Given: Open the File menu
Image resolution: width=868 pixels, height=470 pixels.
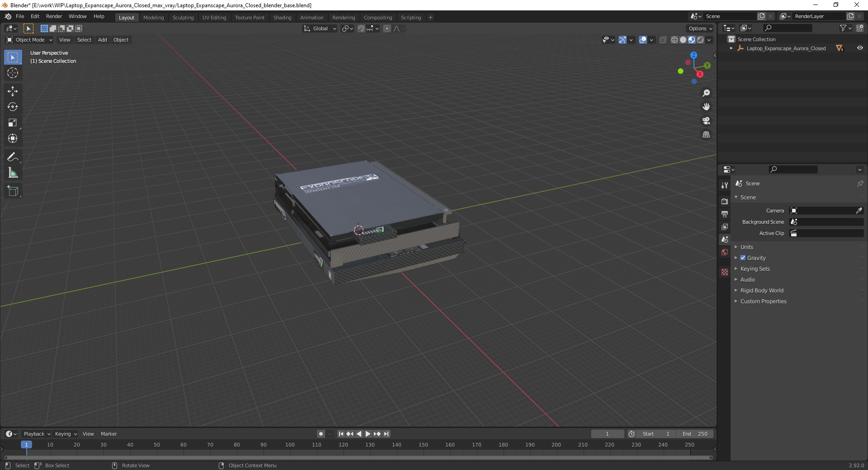Looking at the screenshot, I should point(20,16).
